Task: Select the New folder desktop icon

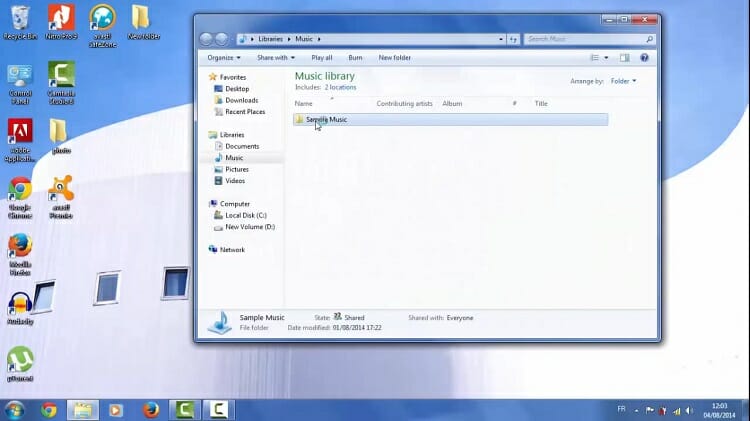Action: click(x=143, y=22)
